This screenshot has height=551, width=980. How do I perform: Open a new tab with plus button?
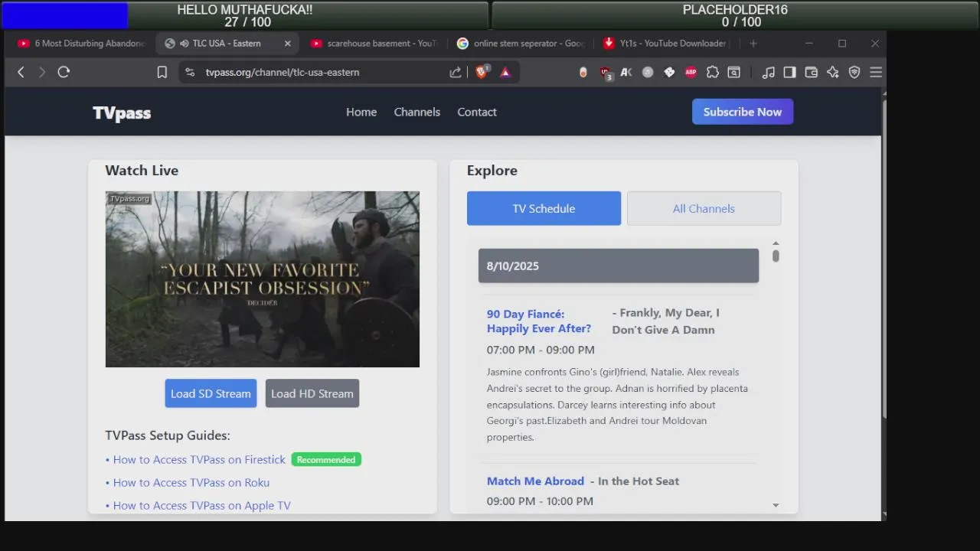(x=753, y=44)
